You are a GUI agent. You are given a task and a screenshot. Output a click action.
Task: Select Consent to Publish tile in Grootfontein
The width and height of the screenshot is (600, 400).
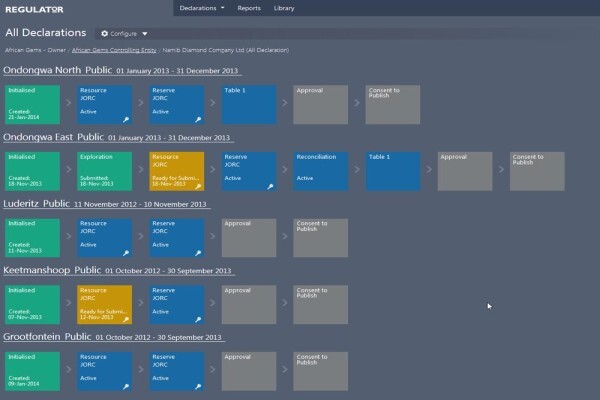click(x=321, y=371)
